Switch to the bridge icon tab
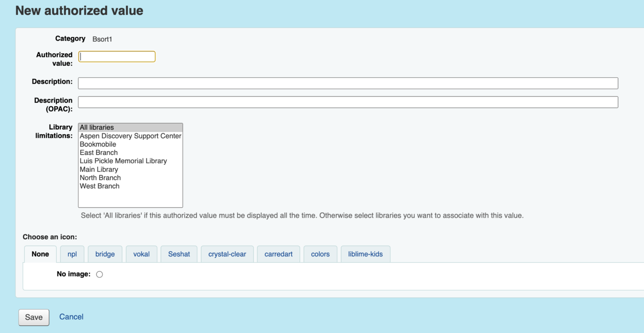Viewport: 644px width, 333px height. [x=105, y=254]
